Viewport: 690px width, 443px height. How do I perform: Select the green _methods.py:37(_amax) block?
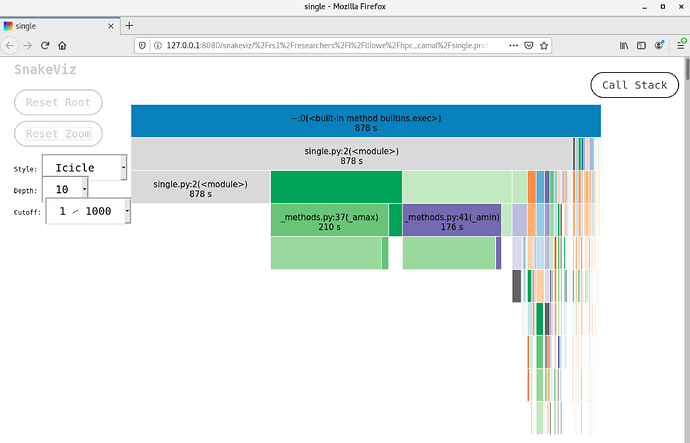pos(329,220)
